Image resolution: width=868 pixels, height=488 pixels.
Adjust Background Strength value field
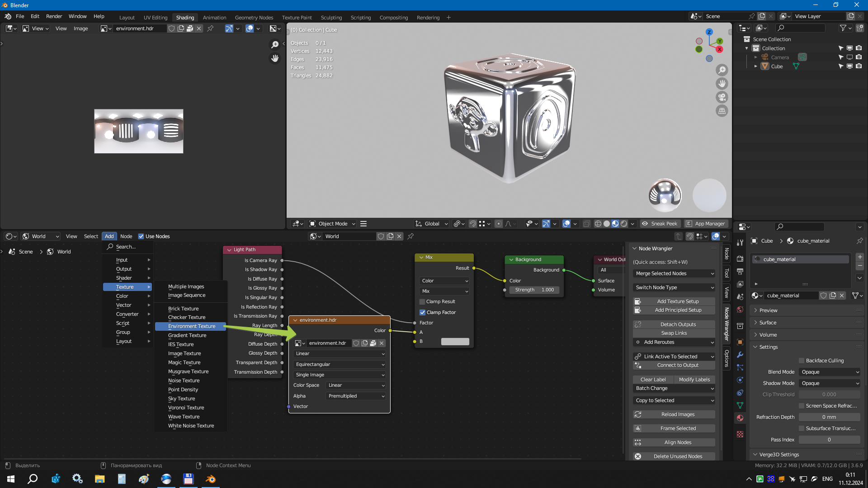(x=534, y=290)
